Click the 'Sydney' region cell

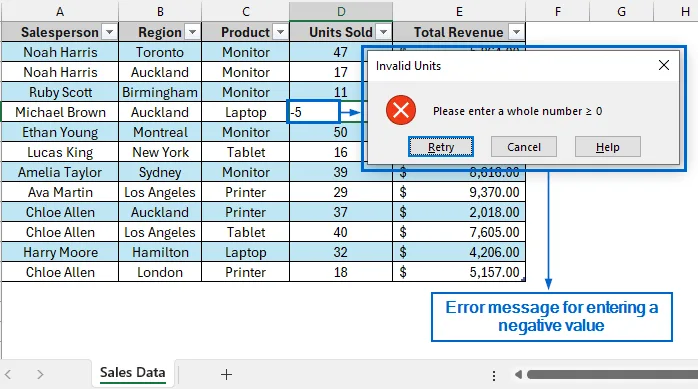160,172
